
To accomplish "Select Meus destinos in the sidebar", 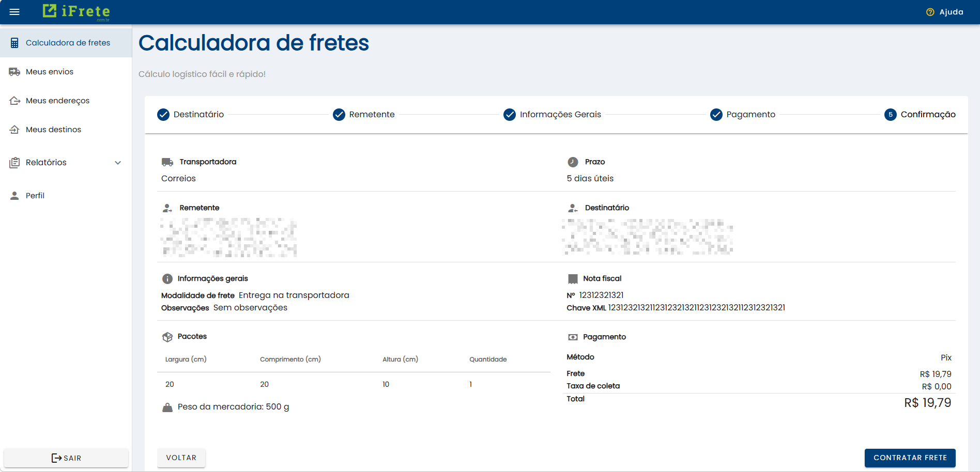I will point(53,129).
